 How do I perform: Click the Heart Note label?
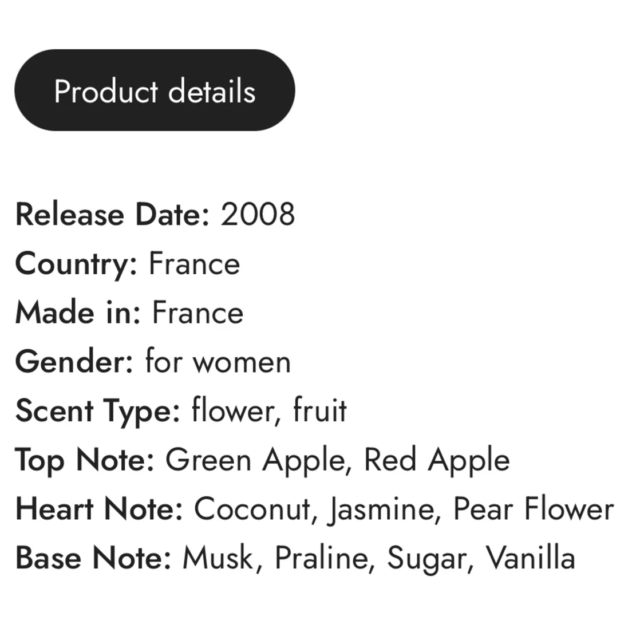(x=99, y=509)
